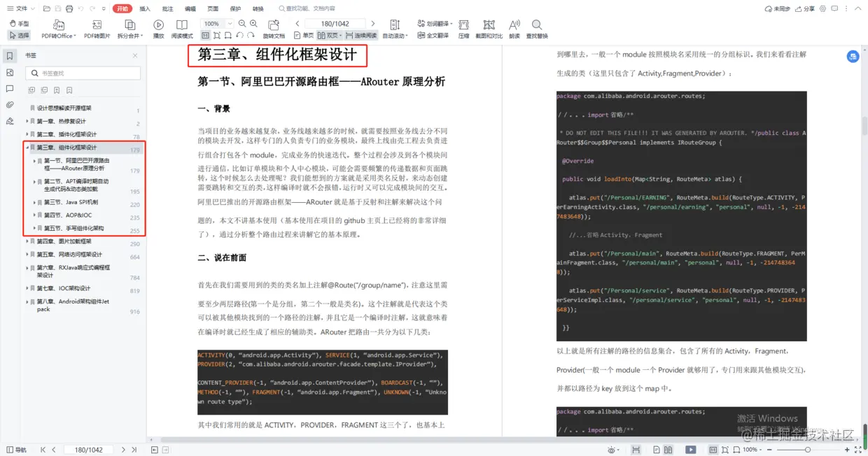868x456 pixels.
Task: Toggle the 导航 navigation pane in status bar
Action: tap(16, 450)
